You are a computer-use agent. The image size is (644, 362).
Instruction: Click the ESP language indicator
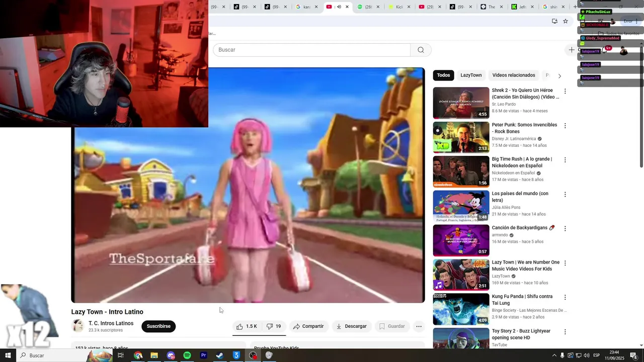coord(597,355)
